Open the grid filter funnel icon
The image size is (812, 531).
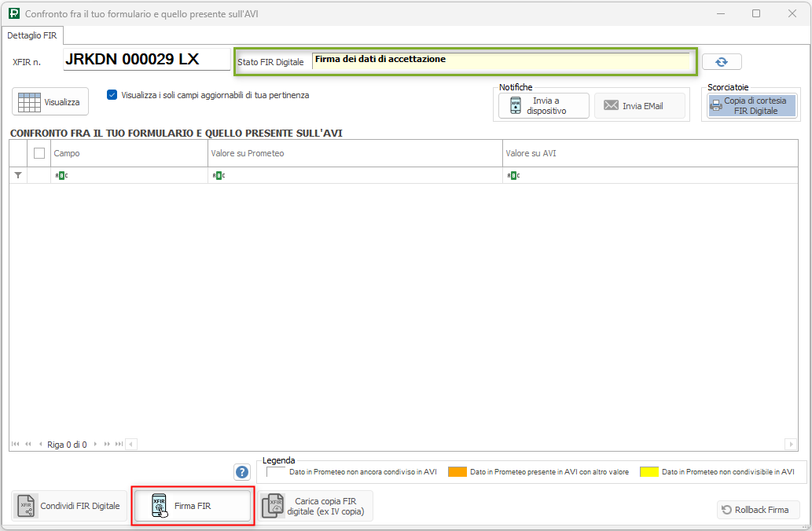coord(18,175)
